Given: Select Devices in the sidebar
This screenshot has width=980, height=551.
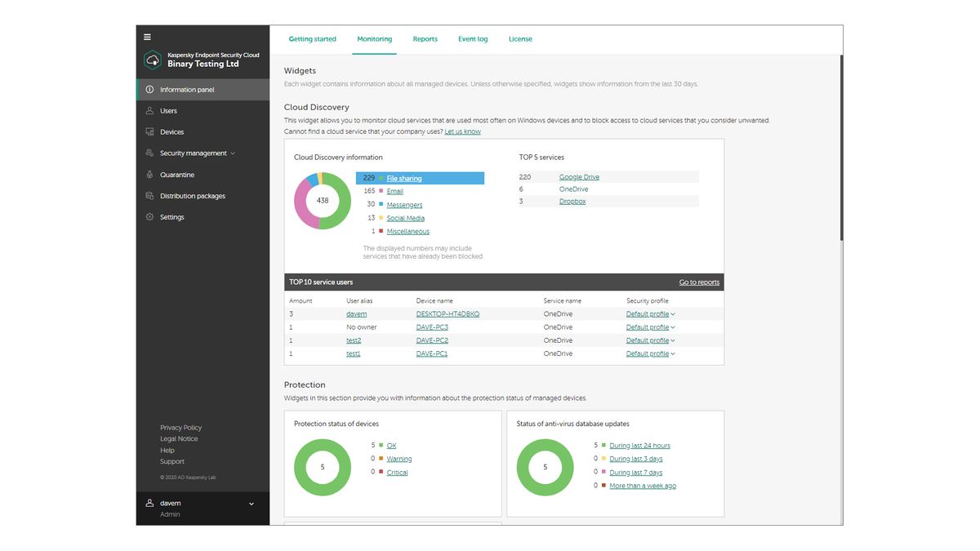Looking at the screenshot, I should click(x=171, y=131).
